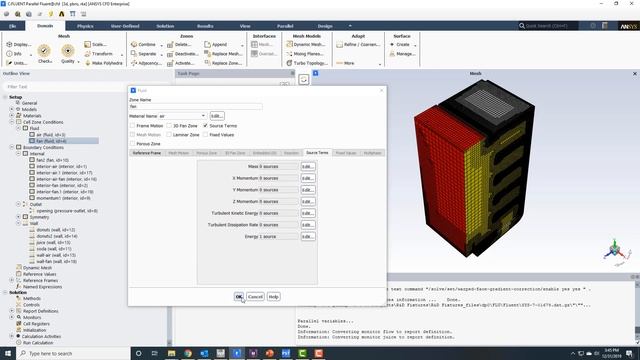Click the Delete zones icon

170,44
